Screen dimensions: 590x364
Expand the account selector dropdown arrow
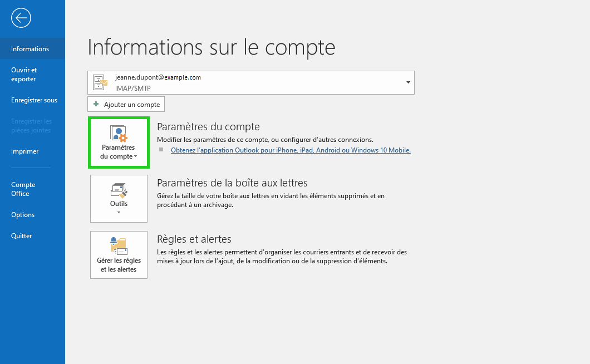(408, 82)
